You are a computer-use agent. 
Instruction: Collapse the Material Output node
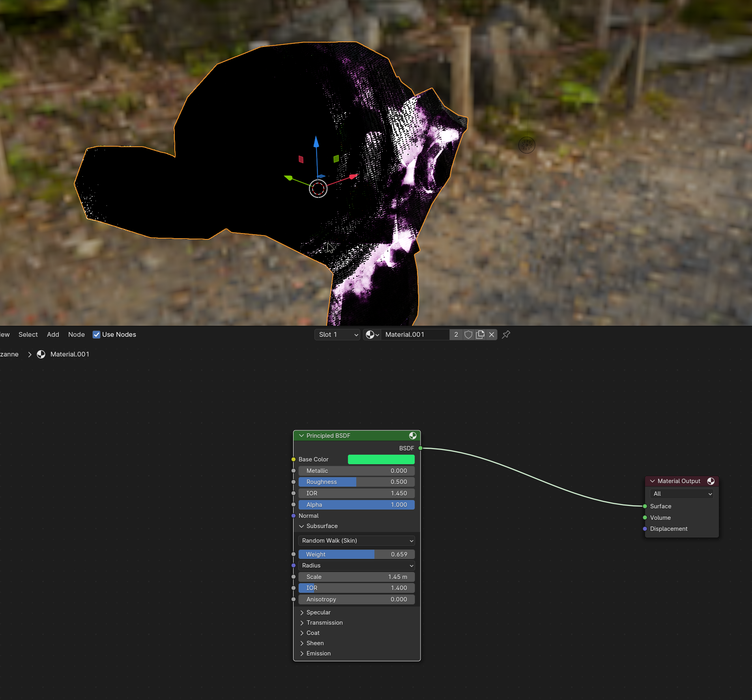point(653,481)
